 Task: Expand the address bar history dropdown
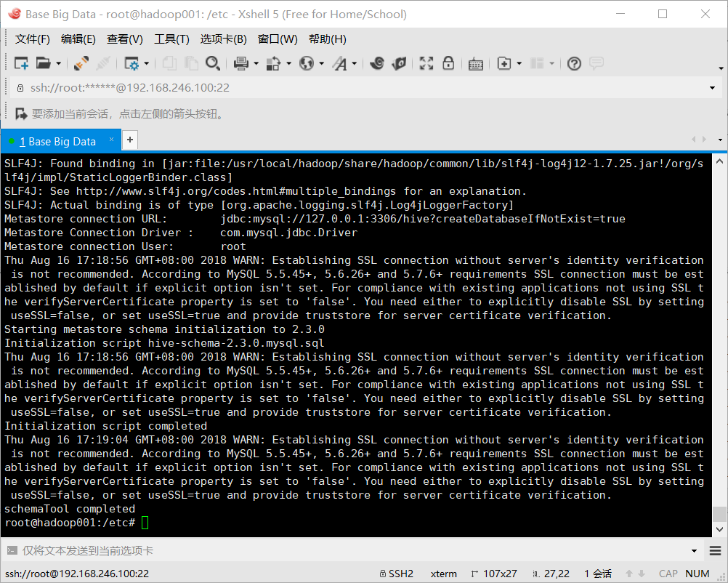click(x=712, y=88)
